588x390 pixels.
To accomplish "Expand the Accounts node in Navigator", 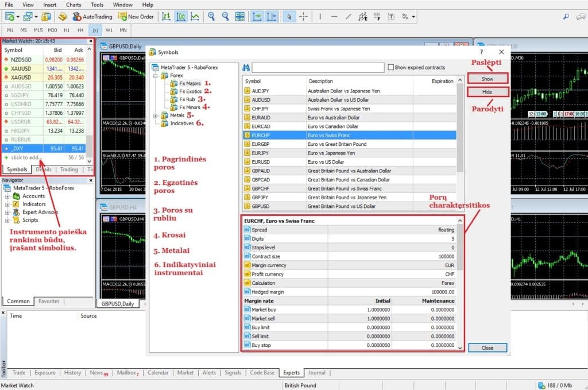I will pos(7,196).
